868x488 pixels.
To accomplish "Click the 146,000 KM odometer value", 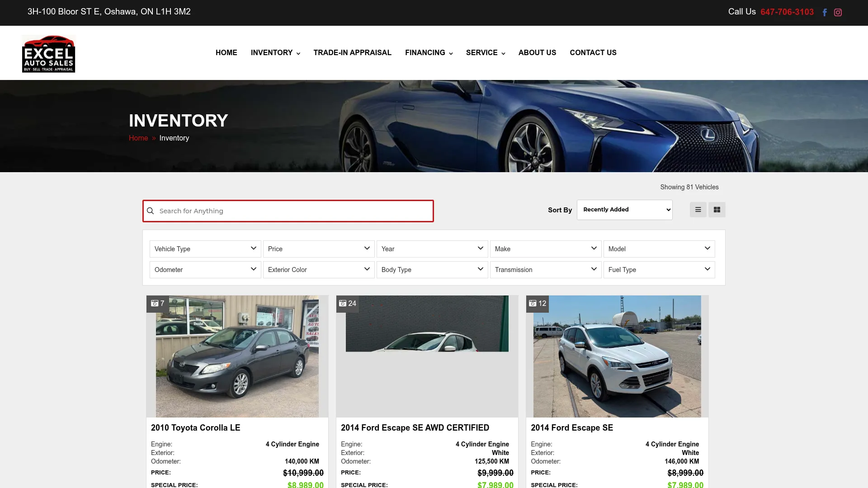I will coord(682,461).
